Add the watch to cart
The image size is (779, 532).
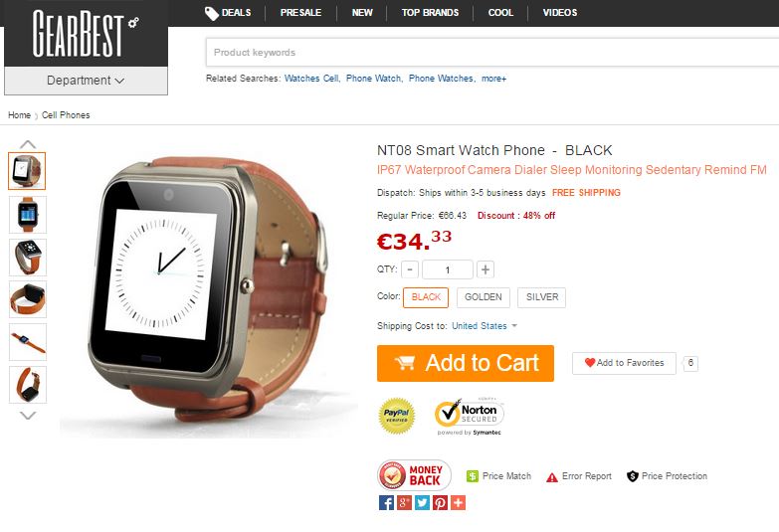click(x=466, y=363)
